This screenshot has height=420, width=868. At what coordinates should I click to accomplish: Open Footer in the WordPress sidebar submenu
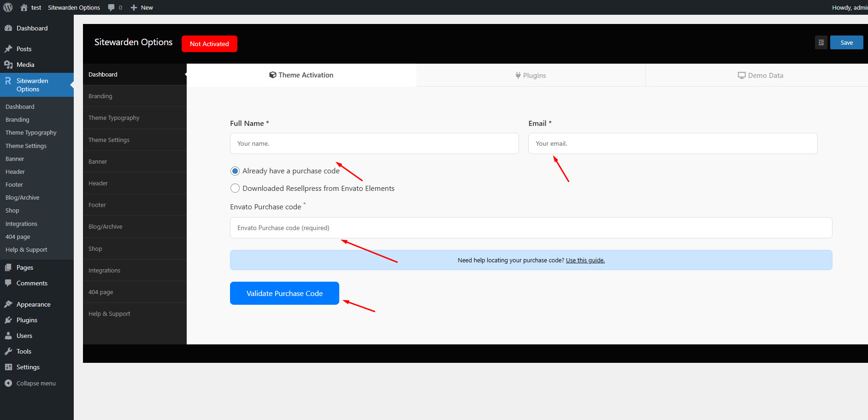coord(37,184)
